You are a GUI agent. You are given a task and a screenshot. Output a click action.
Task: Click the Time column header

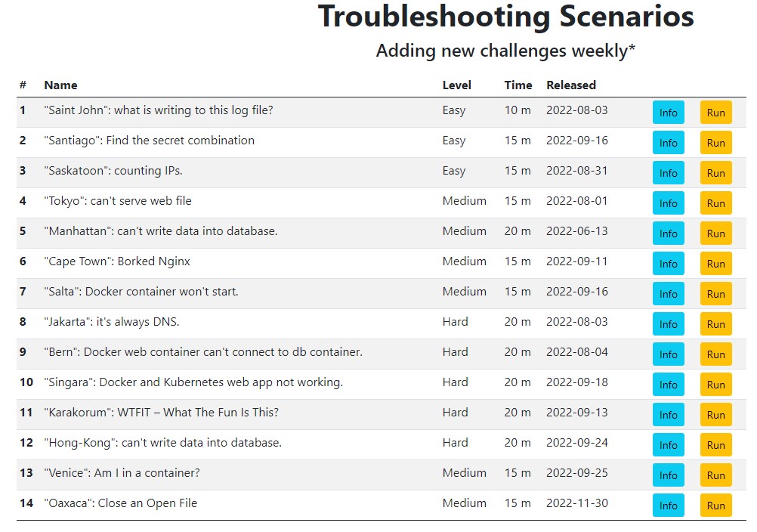coord(518,85)
